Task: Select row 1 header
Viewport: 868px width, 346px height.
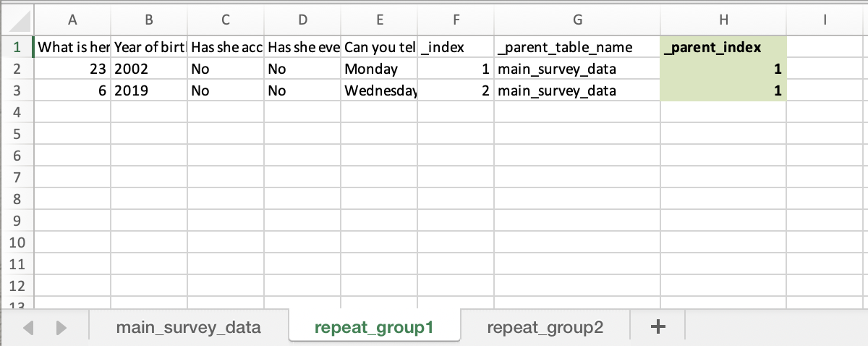Action: click(17, 48)
